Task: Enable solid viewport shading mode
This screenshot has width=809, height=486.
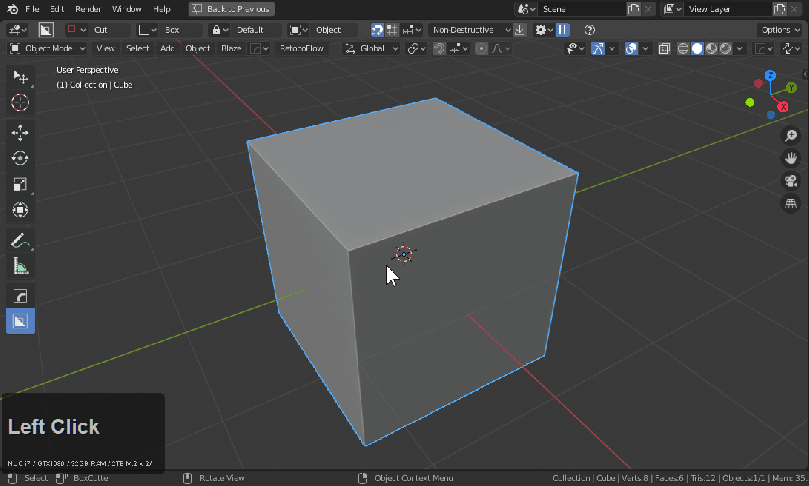Action: 697,48
